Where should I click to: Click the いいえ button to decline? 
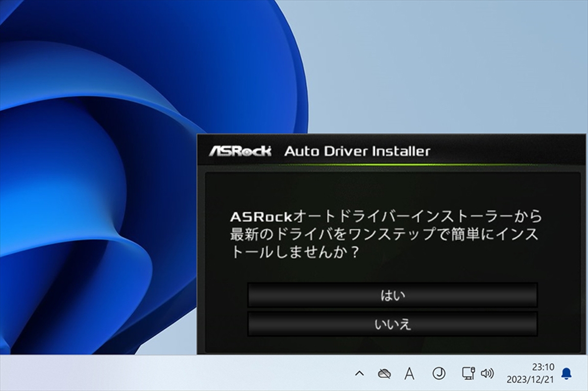click(392, 324)
